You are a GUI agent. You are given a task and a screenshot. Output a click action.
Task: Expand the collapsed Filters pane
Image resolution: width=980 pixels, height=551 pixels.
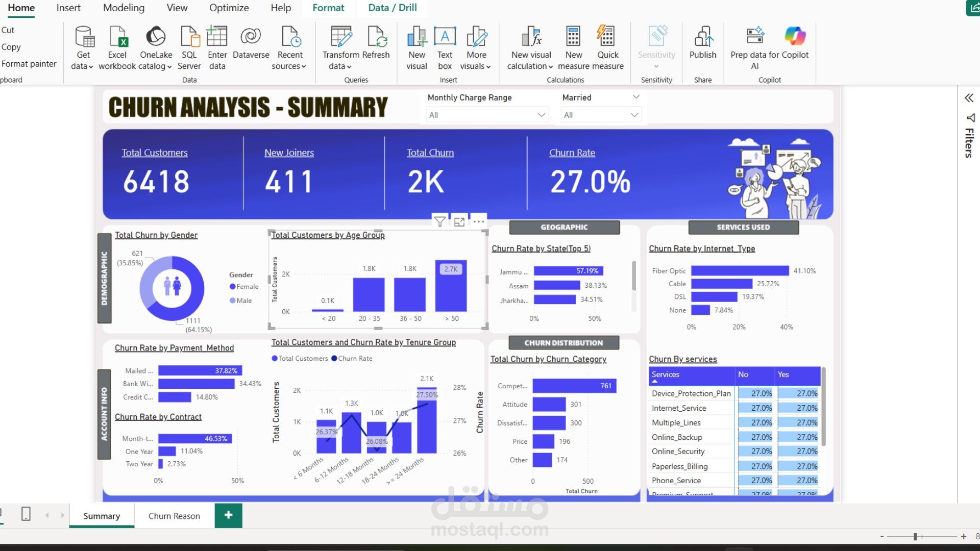point(969,98)
